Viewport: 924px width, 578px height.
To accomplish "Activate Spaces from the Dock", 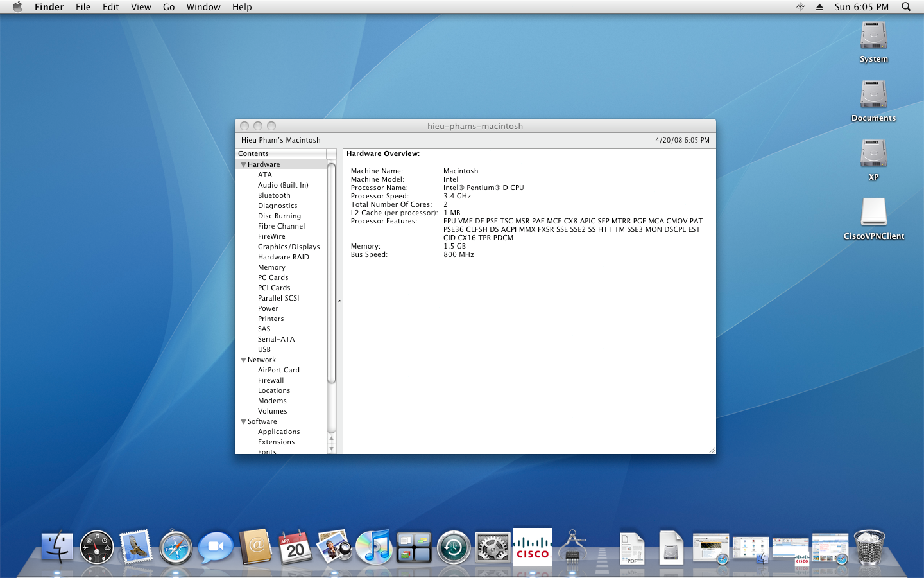I will click(x=414, y=548).
